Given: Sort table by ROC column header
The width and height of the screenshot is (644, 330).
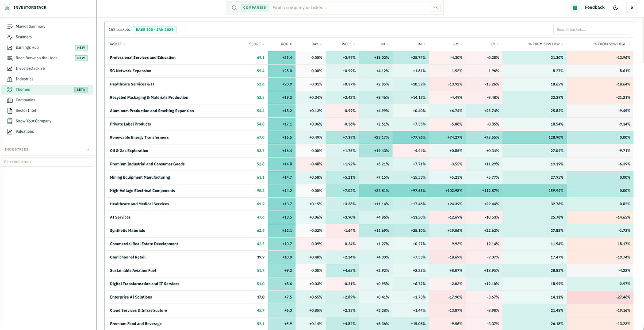Looking at the screenshot, I should (286, 44).
